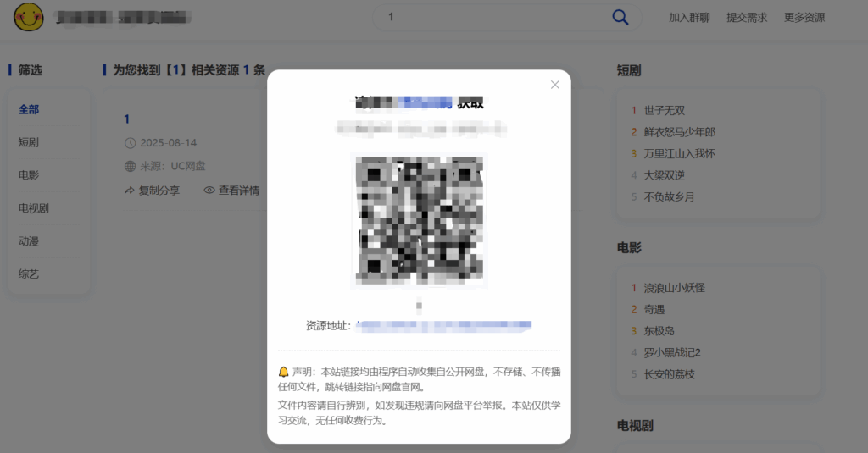868x453 pixels.
Task: Open the 提交需求 link
Action: [747, 18]
